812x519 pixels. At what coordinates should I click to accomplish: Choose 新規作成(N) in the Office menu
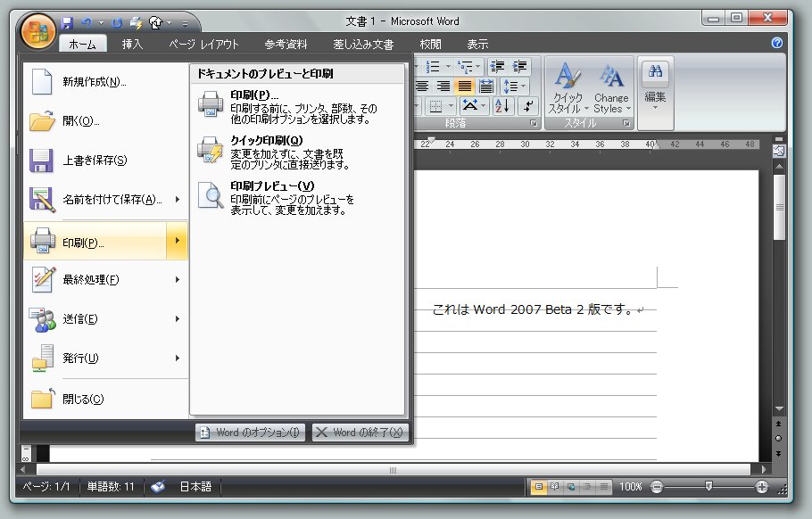(x=105, y=82)
